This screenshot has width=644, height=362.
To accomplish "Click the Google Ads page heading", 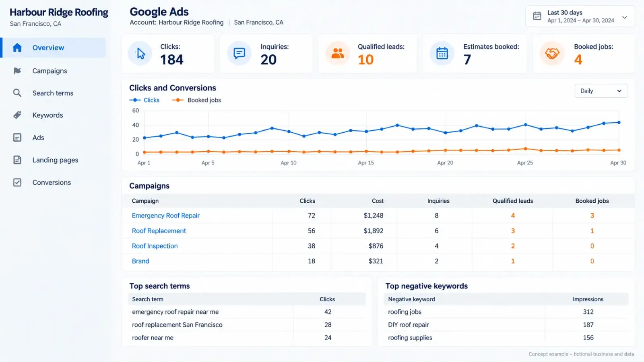I will [159, 12].
